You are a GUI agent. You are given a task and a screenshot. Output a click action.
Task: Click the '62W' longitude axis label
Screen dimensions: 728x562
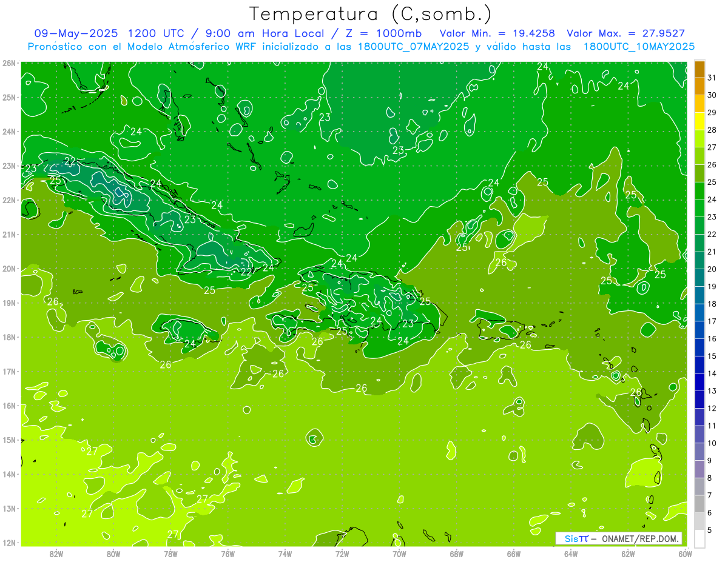[x=629, y=554]
